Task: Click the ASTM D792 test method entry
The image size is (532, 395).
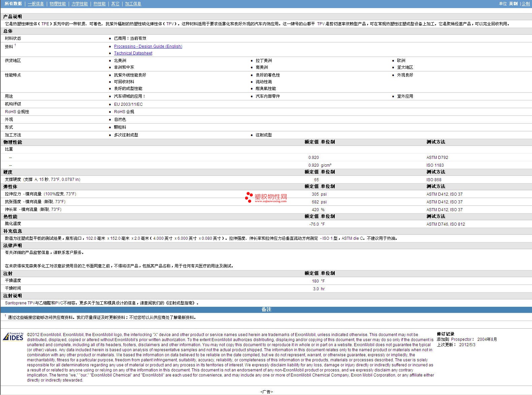Action: [437, 158]
